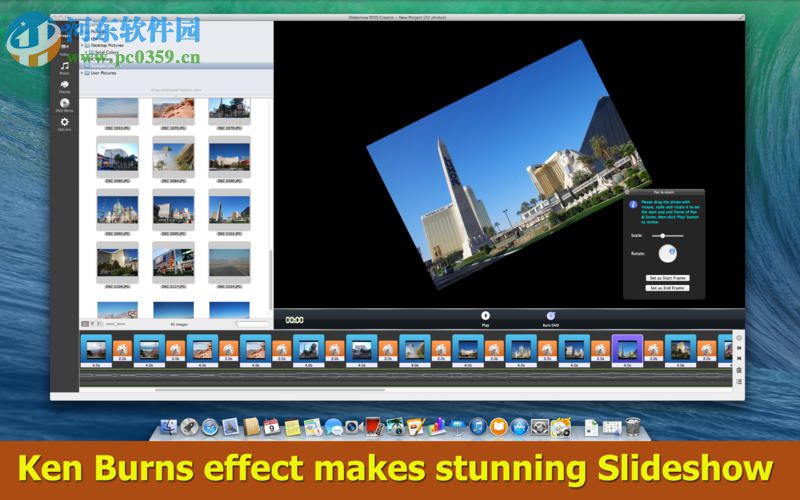Open the Theme section in the sidebar
The width and height of the screenshot is (800, 500).
pos(65,87)
